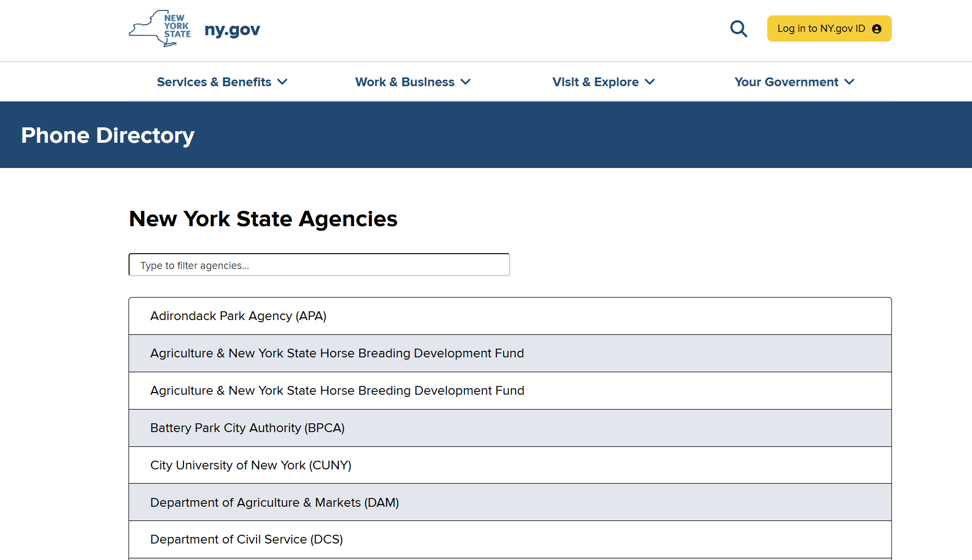Open the site search magnifier icon
The height and width of the screenshot is (560, 972).
pos(739,29)
